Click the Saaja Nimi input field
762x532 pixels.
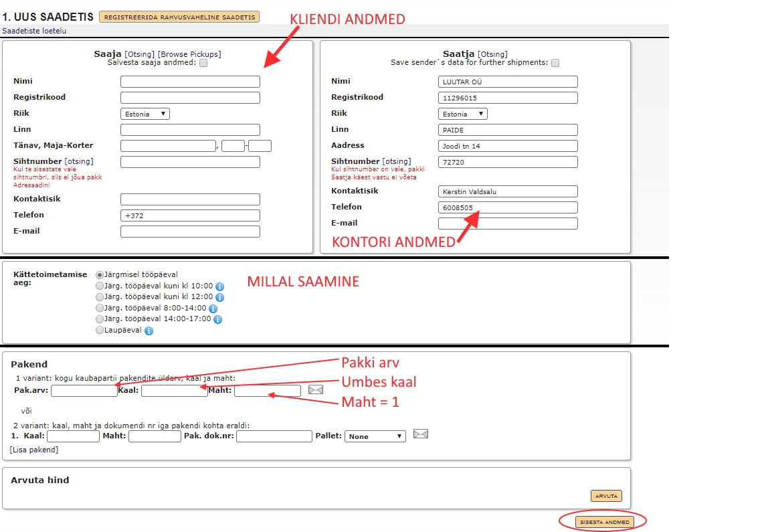point(190,82)
